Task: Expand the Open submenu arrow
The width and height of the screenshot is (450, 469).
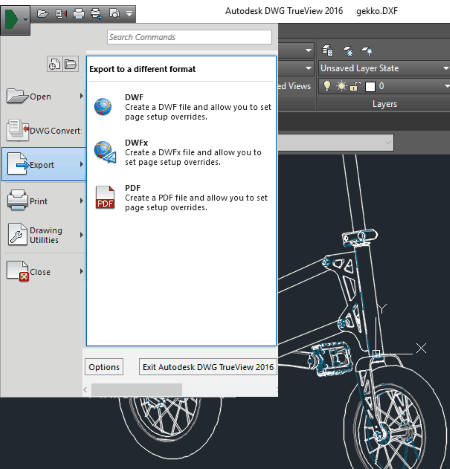Action: (x=81, y=96)
